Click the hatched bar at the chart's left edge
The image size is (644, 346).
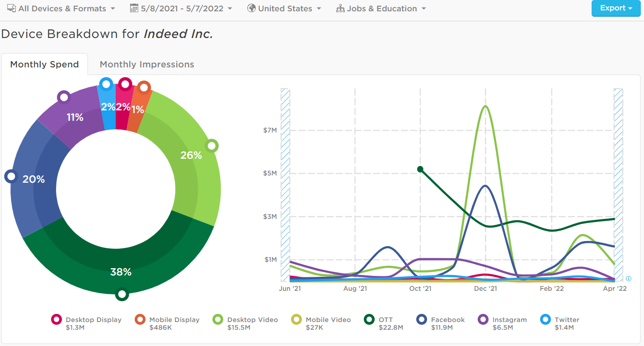pos(285,185)
